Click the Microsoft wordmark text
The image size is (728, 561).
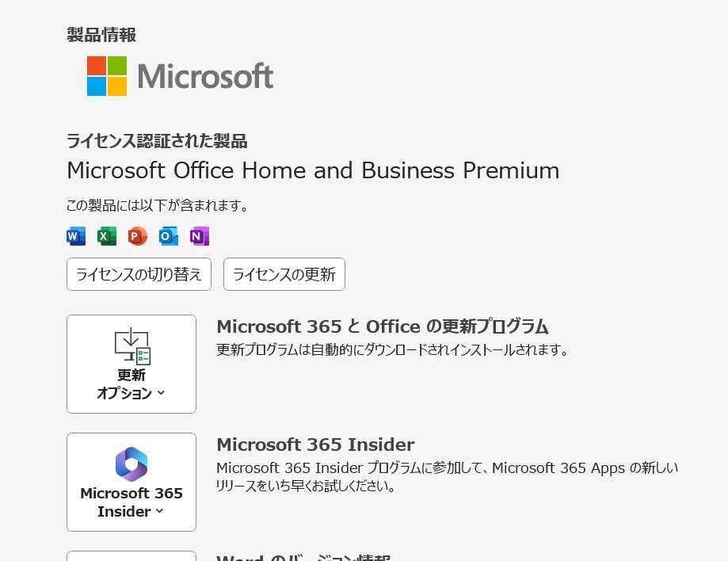point(205,76)
